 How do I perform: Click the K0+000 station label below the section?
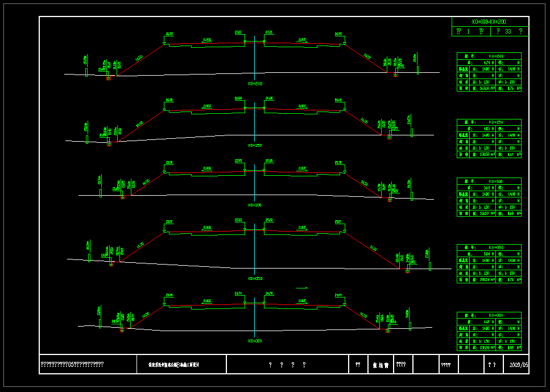point(255,341)
